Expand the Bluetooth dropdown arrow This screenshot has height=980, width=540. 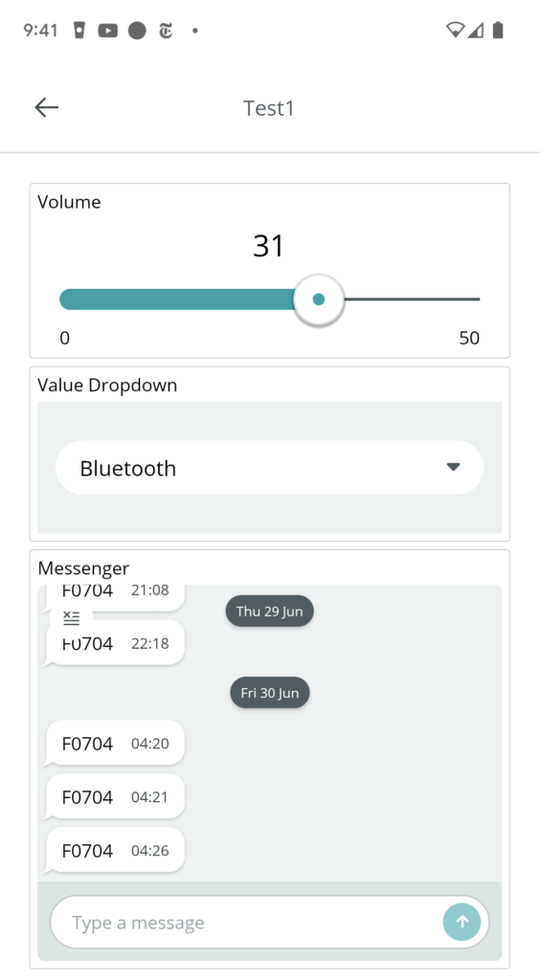tap(453, 467)
